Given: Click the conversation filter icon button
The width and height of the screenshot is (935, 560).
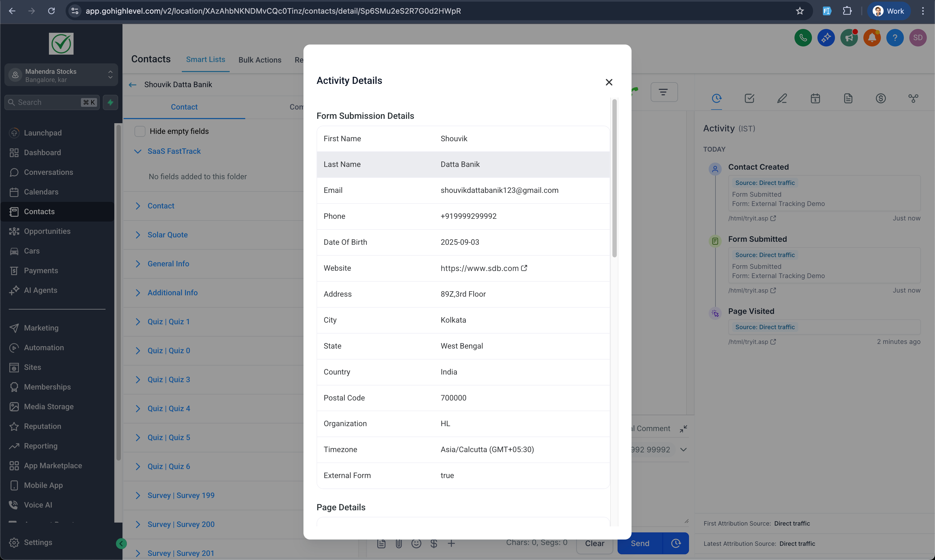Looking at the screenshot, I should click(664, 92).
